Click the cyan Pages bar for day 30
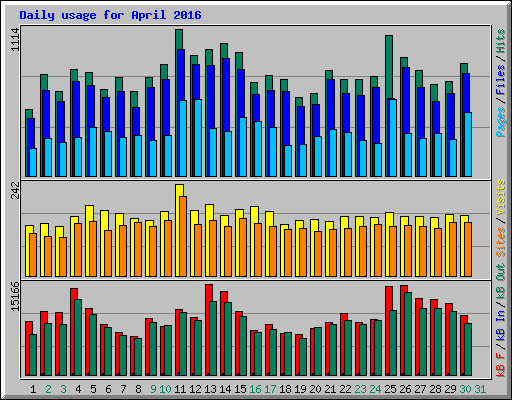512x400 pixels. 468,144
